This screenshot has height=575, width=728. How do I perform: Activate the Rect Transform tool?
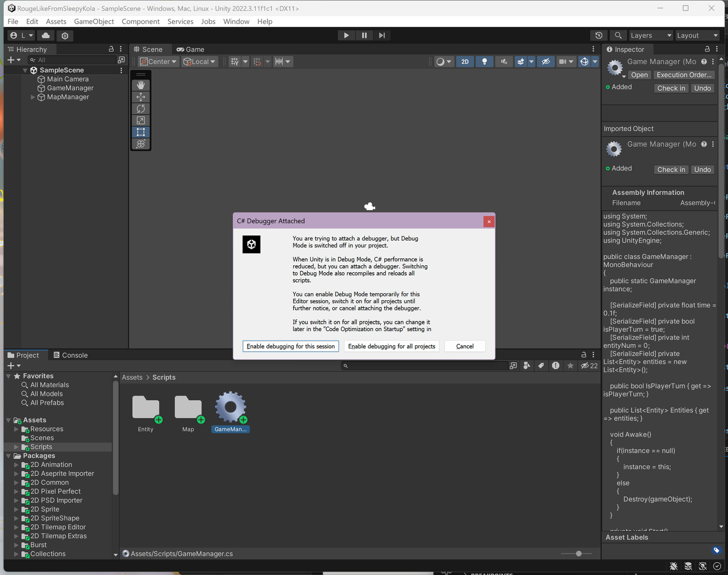(141, 132)
